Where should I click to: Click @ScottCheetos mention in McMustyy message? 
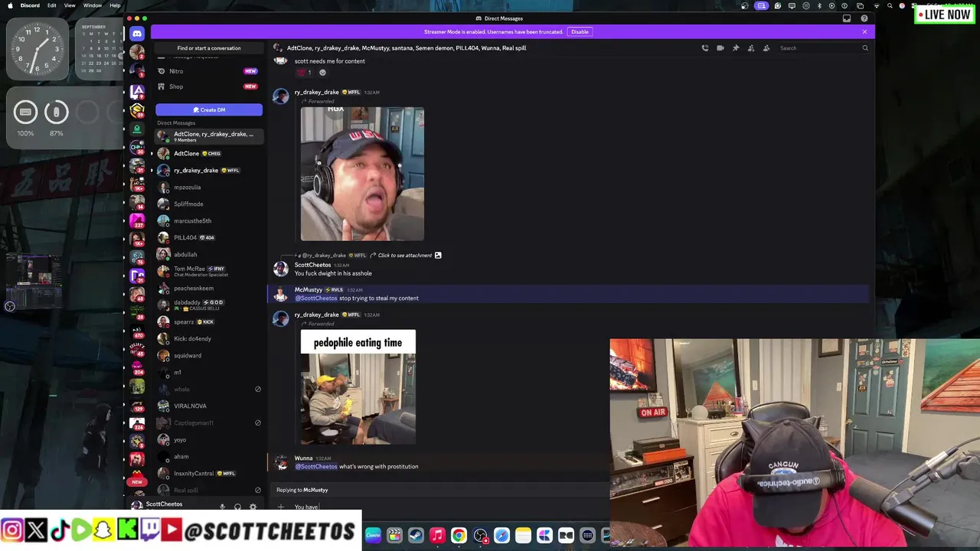tap(316, 298)
